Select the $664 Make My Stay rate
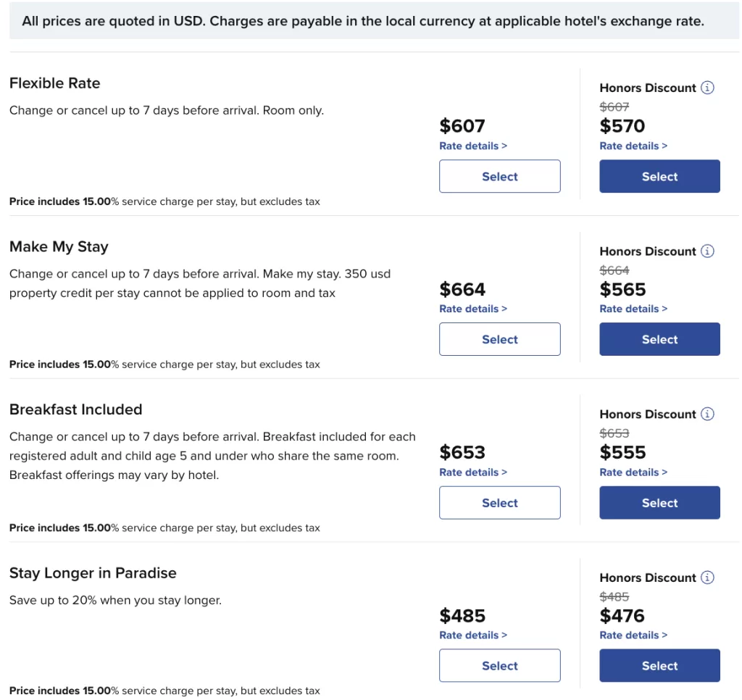This screenshot has width=742, height=700. (500, 339)
